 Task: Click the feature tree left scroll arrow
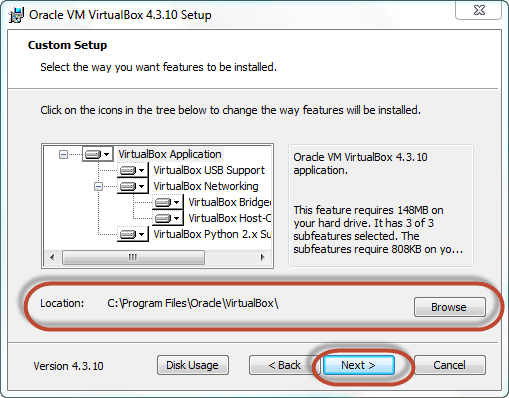52,257
